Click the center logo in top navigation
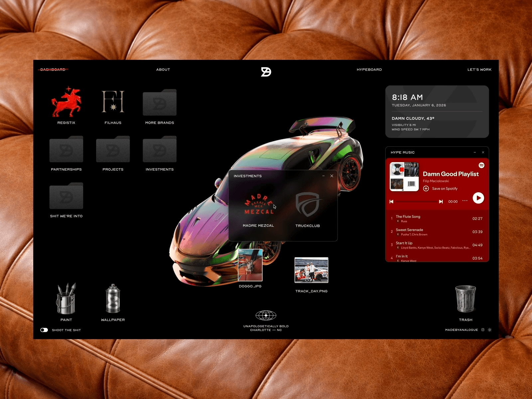Image resolution: width=532 pixels, height=399 pixels. click(266, 71)
